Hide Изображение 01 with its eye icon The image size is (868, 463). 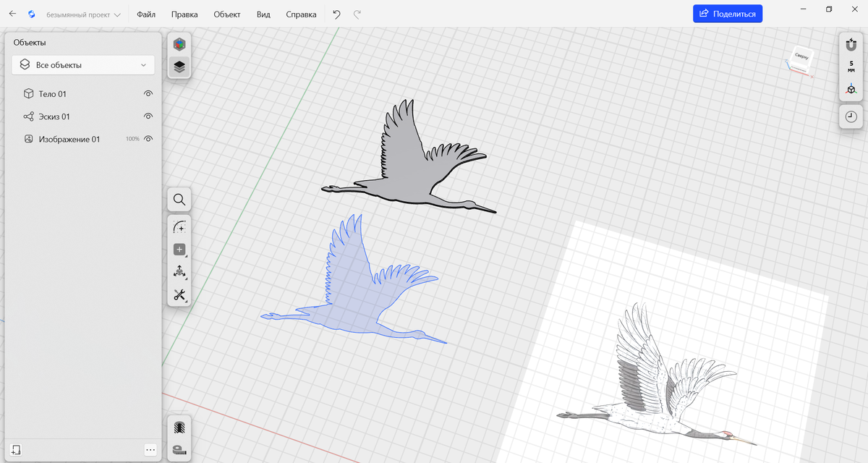coord(148,139)
